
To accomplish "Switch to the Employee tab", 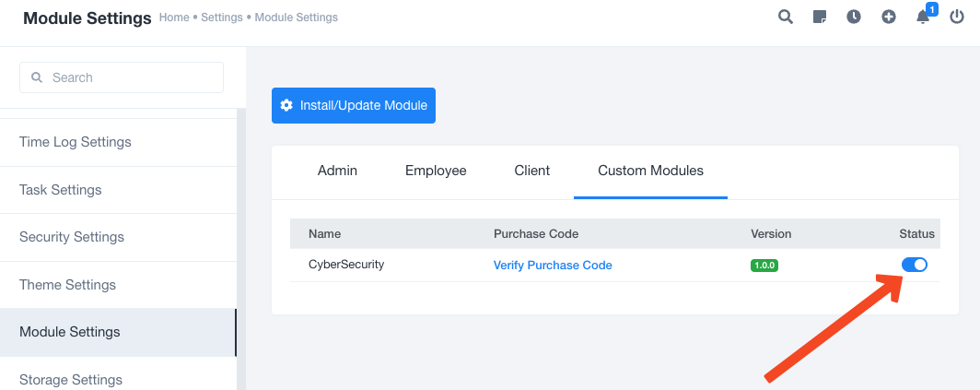I will pos(436,171).
